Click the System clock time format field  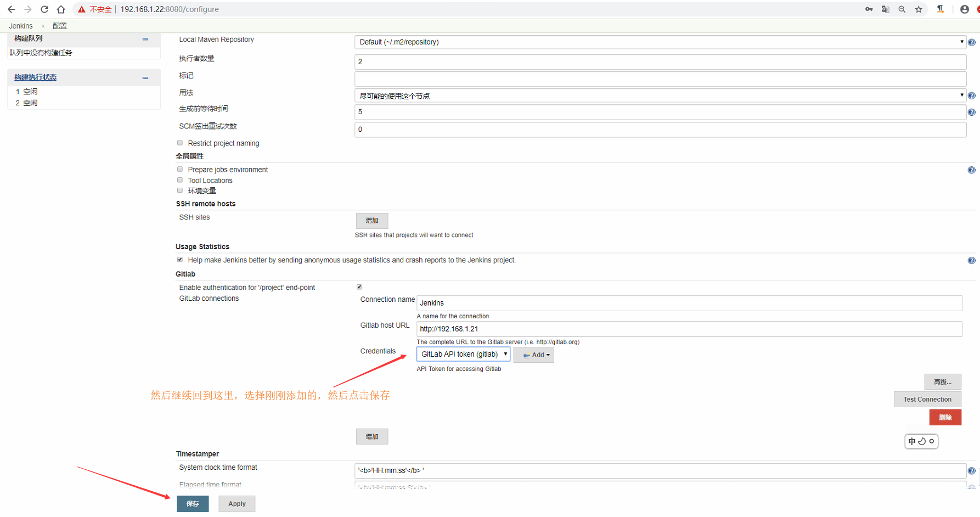click(660, 470)
